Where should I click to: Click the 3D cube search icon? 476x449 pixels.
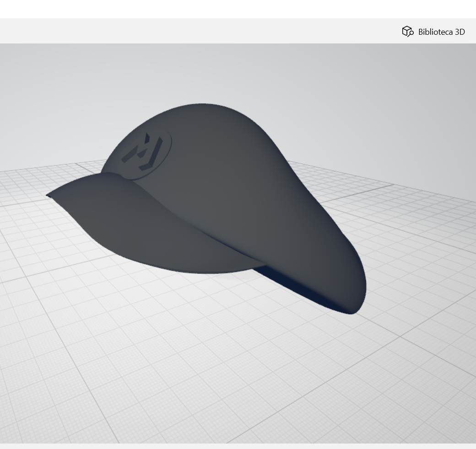[x=408, y=32]
